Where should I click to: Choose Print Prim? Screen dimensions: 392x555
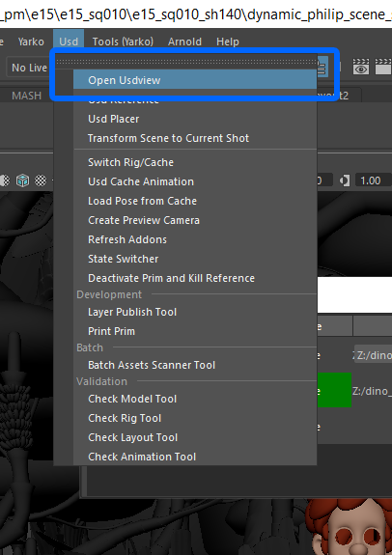[x=195, y=331]
